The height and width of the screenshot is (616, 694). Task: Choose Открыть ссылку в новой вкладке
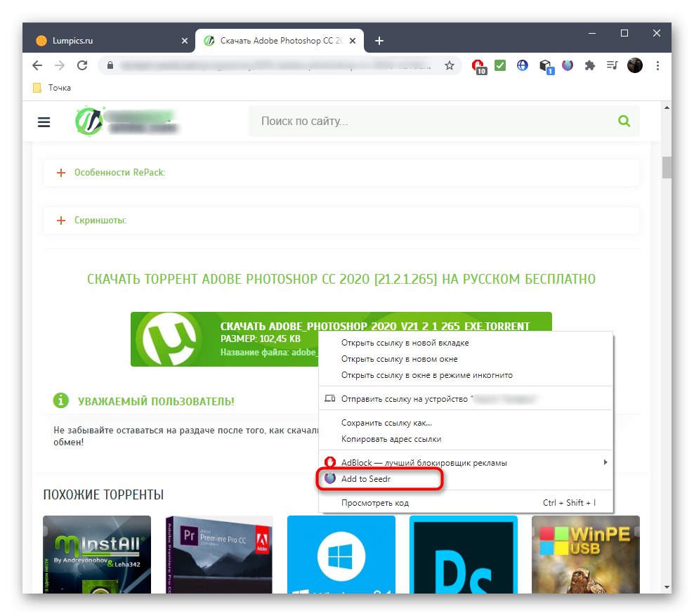[466, 343]
